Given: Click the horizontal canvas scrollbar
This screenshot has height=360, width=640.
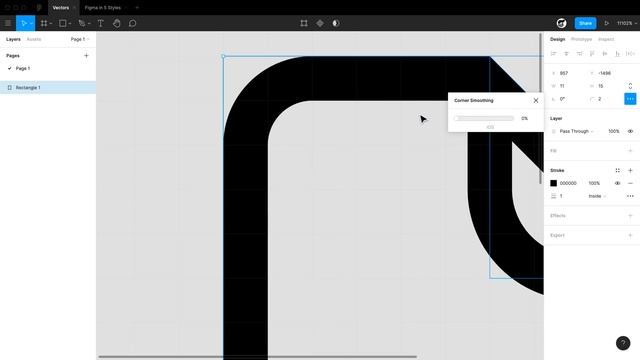Looking at the screenshot, I should point(258,357).
